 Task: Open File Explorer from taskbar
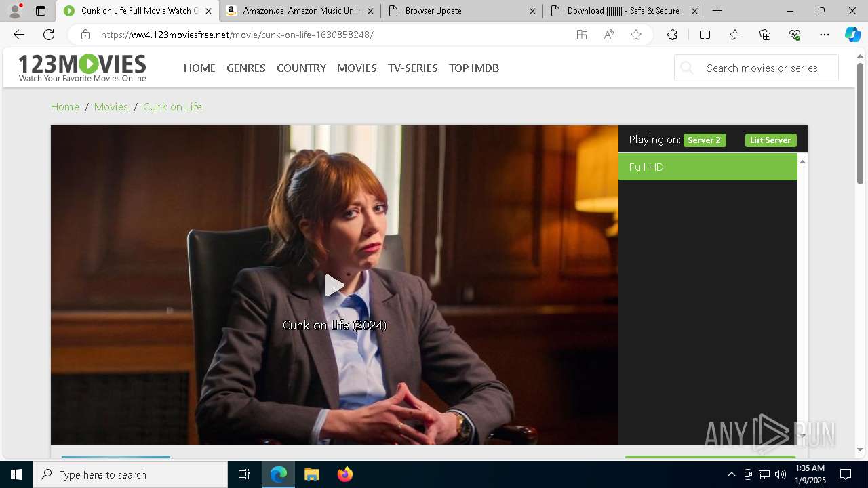[311, 474]
